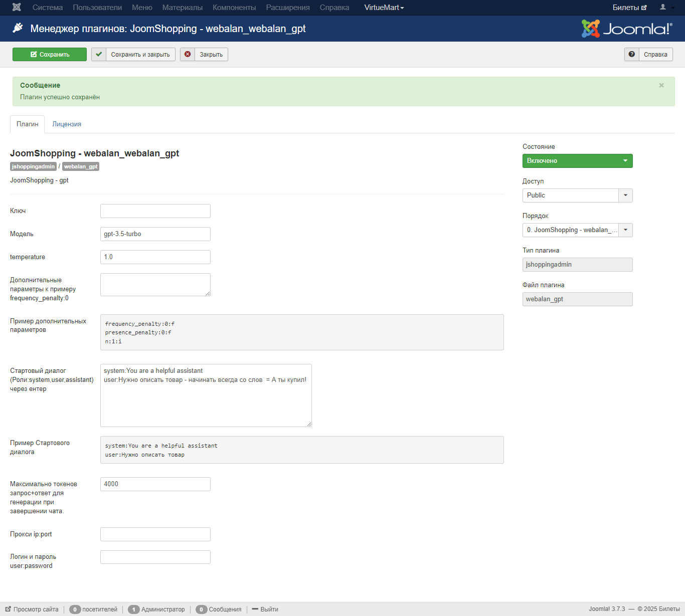Click the green Сохранить button

pyautogui.click(x=50, y=54)
